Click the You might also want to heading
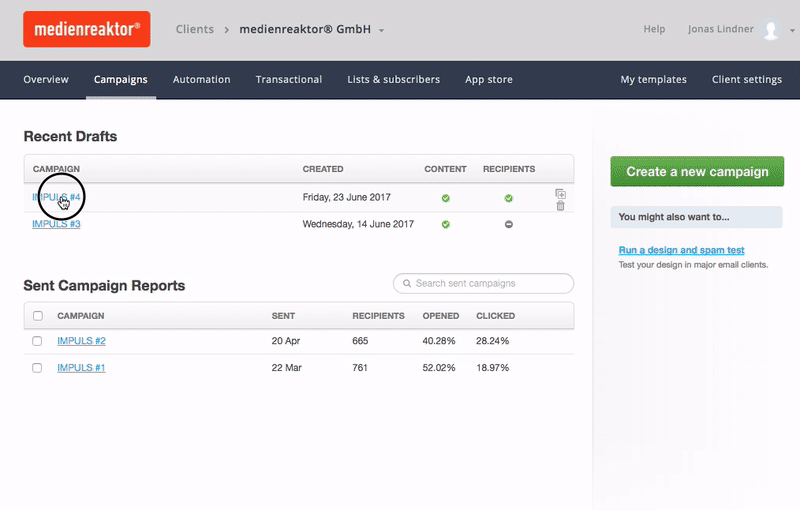The height and width of the screenshot is (510, 800). (x=673, y=217)
